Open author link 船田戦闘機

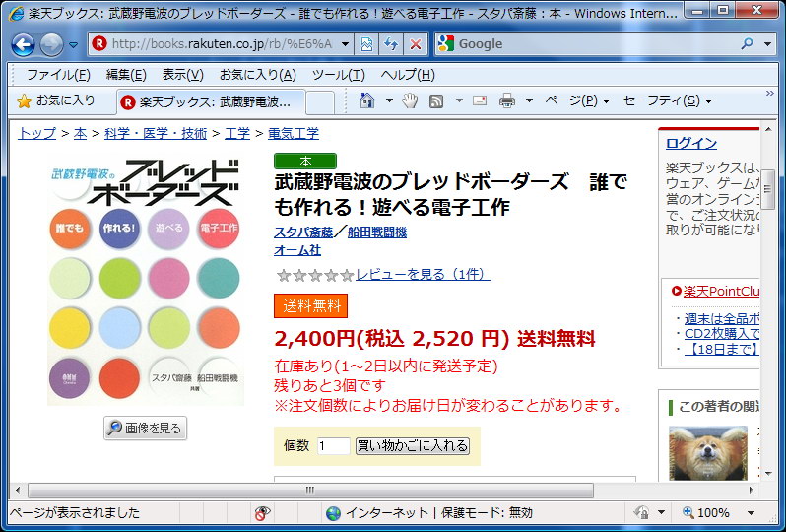(x=377, y=233)
